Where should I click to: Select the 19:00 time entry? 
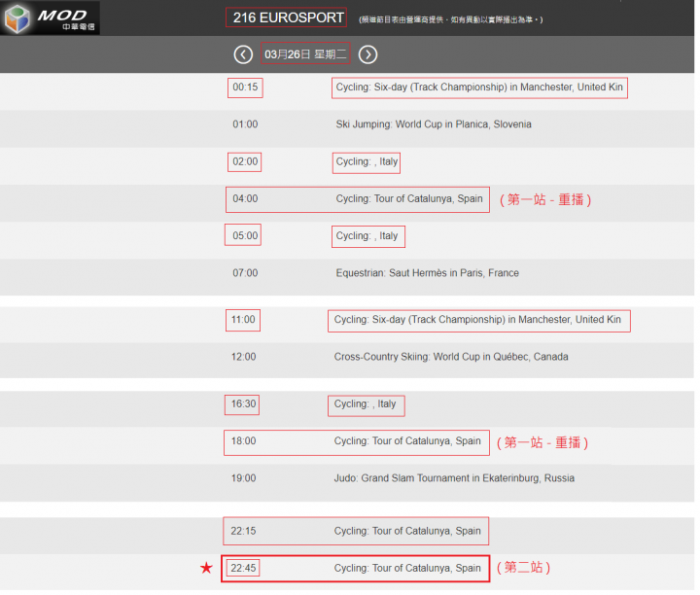pos(243,478)
